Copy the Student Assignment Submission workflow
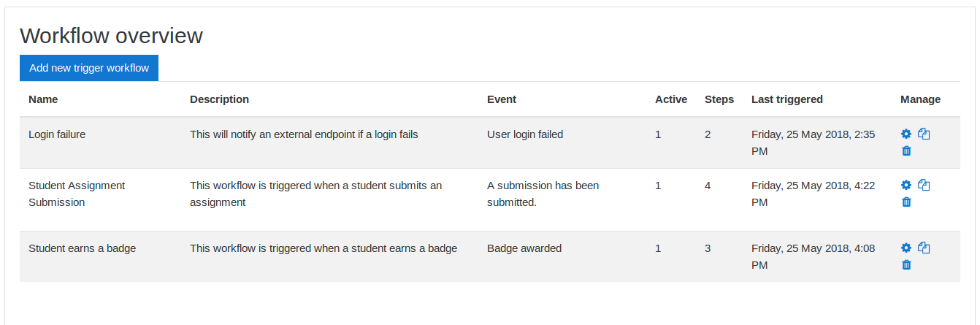This screenshot has height=325, width=980. click(x=924, y=186)
